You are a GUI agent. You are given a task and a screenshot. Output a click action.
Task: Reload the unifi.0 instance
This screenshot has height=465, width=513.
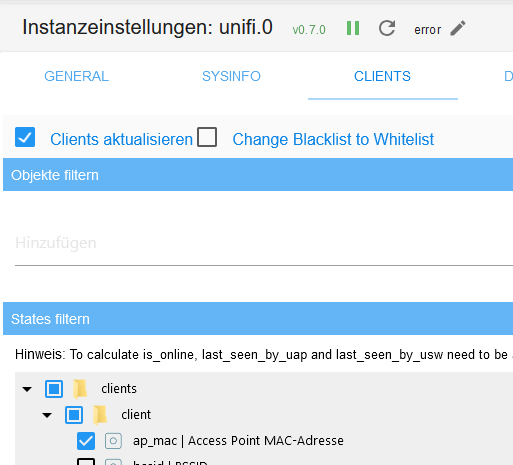387,28
